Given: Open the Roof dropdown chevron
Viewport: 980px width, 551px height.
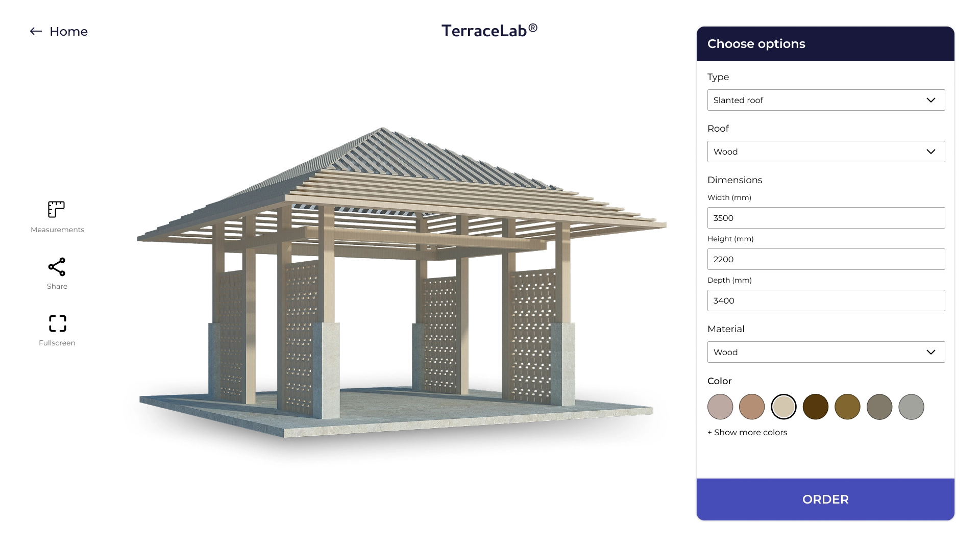Looking at the screenshot, I should tap(931, 152).
